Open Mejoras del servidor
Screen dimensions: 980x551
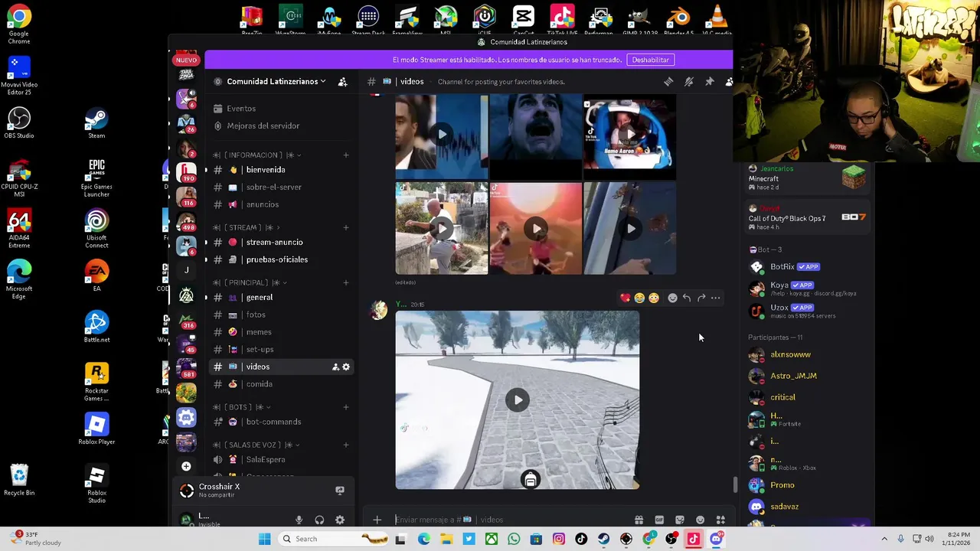[281, 126]
